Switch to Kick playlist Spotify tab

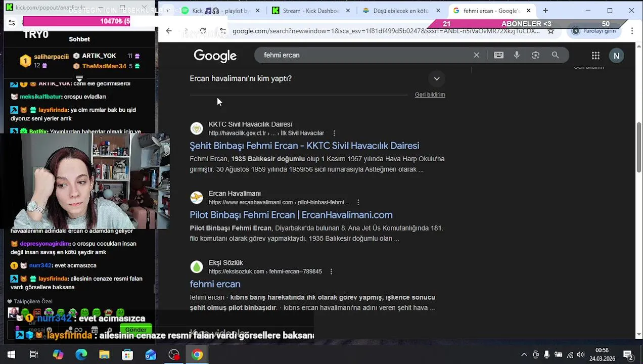click(x=221, y=11)
